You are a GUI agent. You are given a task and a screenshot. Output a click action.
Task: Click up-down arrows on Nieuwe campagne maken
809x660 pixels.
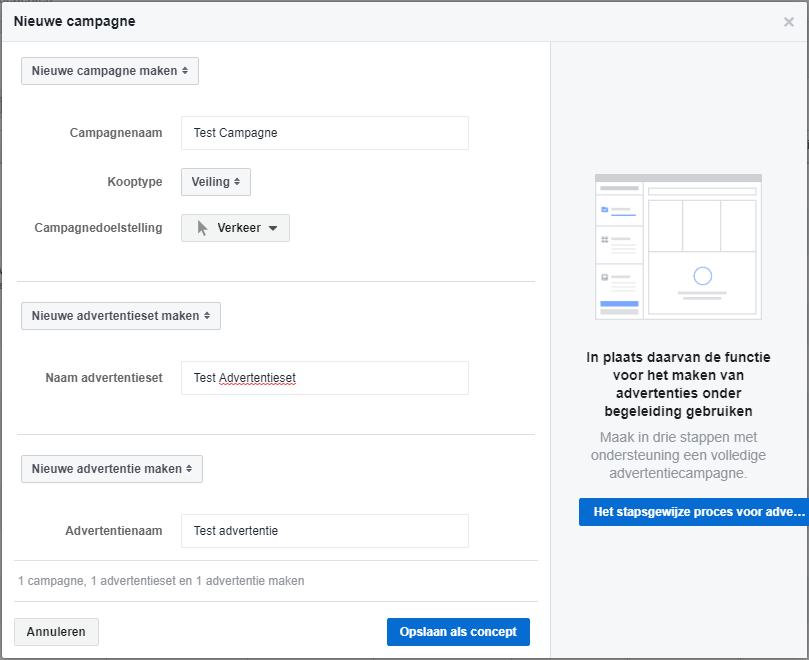click(x=185, y=71)
